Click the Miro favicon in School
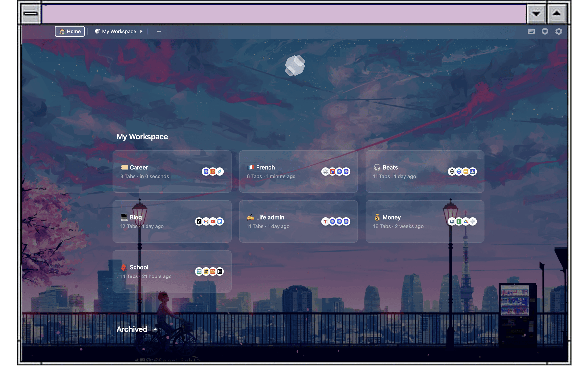 [206, 271]
